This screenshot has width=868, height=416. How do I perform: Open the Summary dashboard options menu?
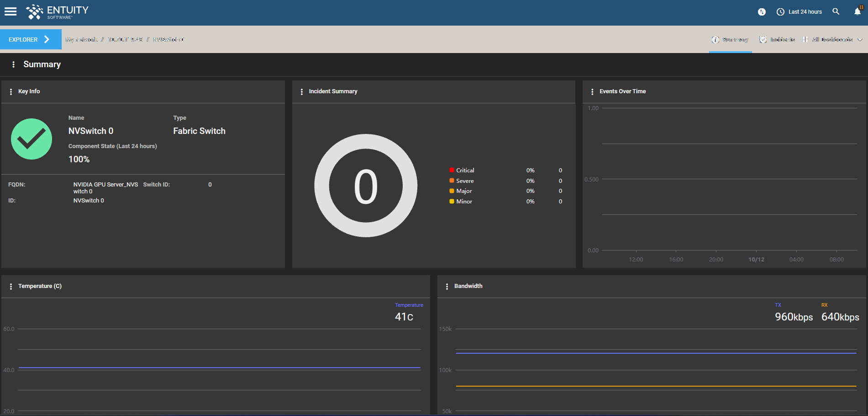[13, 64]
